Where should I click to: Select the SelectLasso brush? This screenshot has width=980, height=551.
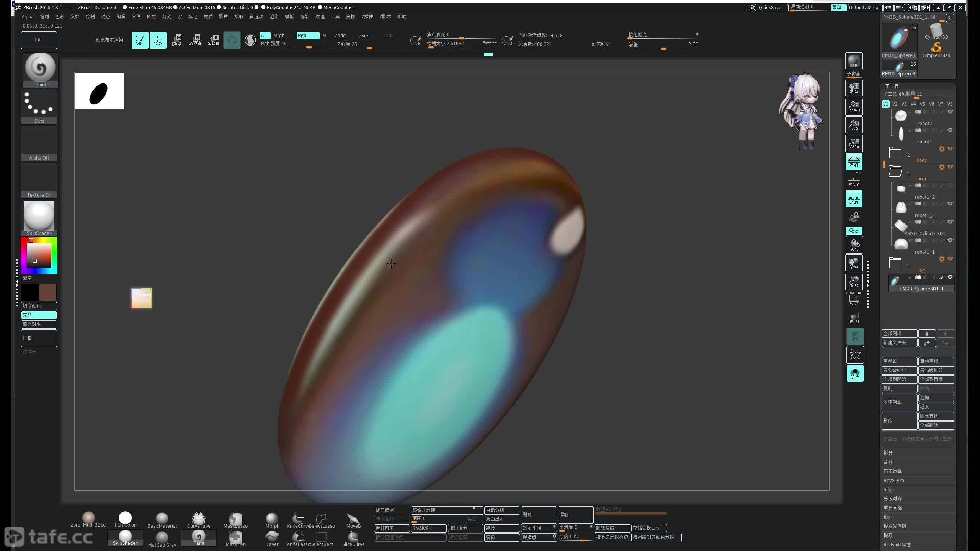coord(322,520)
